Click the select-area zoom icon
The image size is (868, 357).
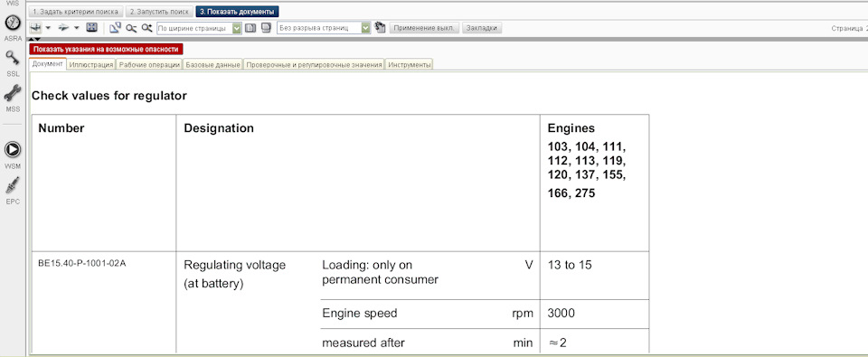(115, 28)
